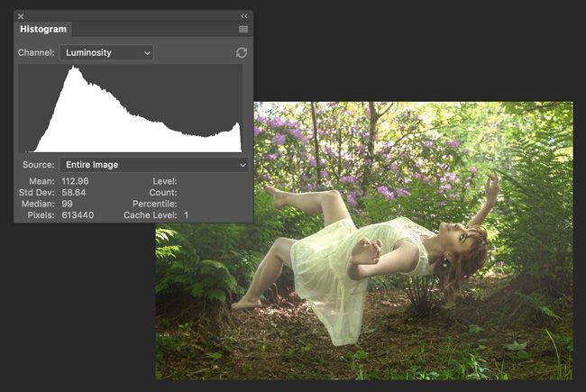Open the Entire Image source dropdown
The image size is (586, 392).
coord(155,165)
